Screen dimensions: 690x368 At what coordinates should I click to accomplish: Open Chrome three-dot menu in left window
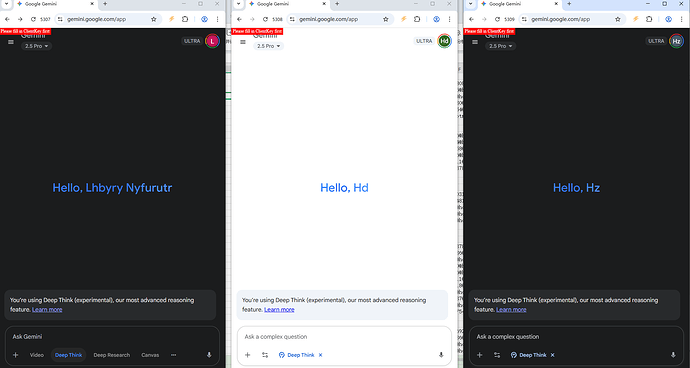pyautogui.click(x=217, y=19)
